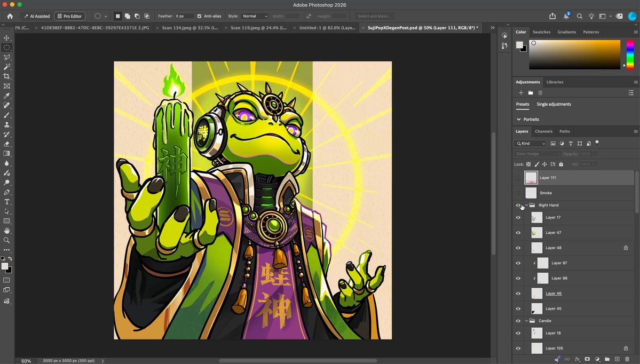640x364 pixels.
Task: Select the Crop tool
Action: click(x=6, y=76)
